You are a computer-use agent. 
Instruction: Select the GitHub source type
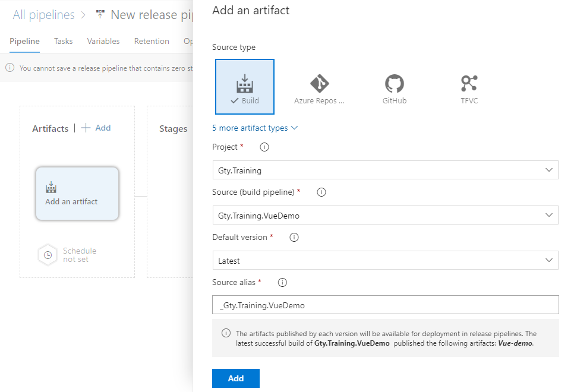[395, 89]
